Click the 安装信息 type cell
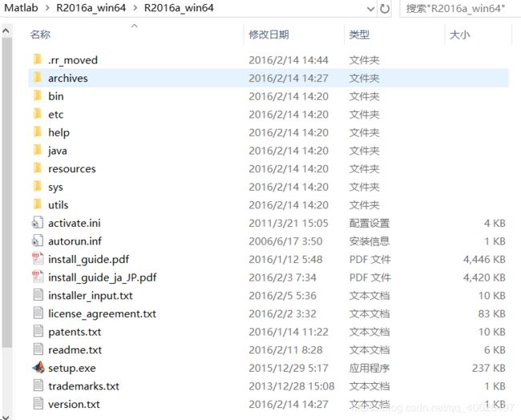 [370, 241]
